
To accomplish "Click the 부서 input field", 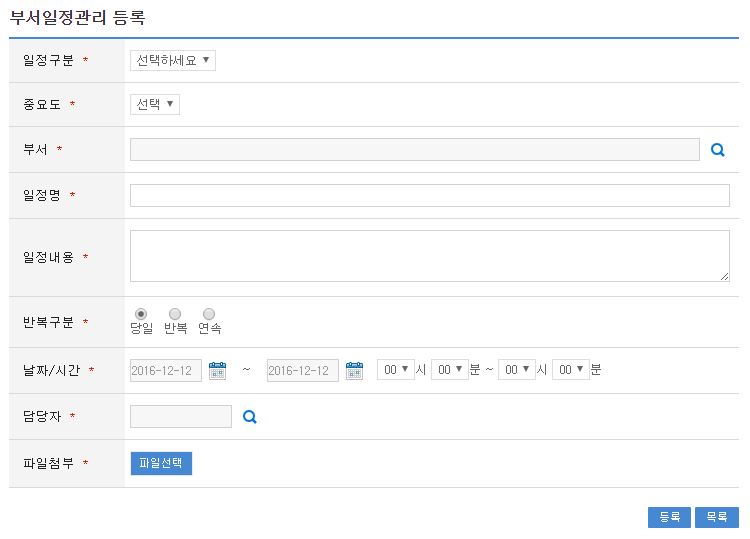I will (x=414, y=150).
